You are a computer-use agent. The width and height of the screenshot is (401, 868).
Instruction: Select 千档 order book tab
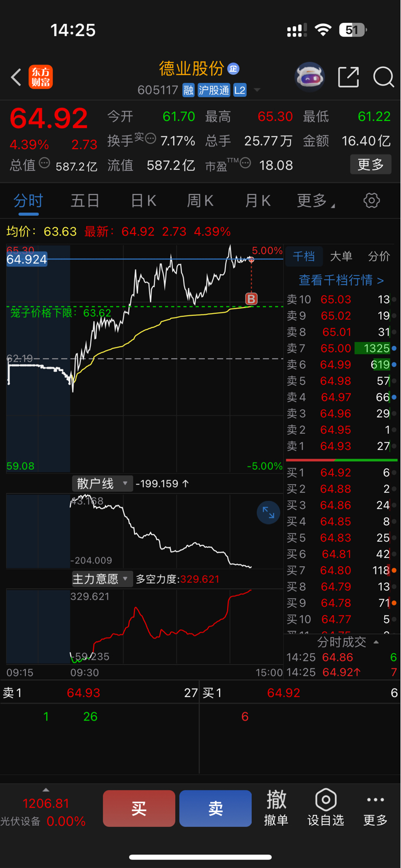[x=303, y=256]
